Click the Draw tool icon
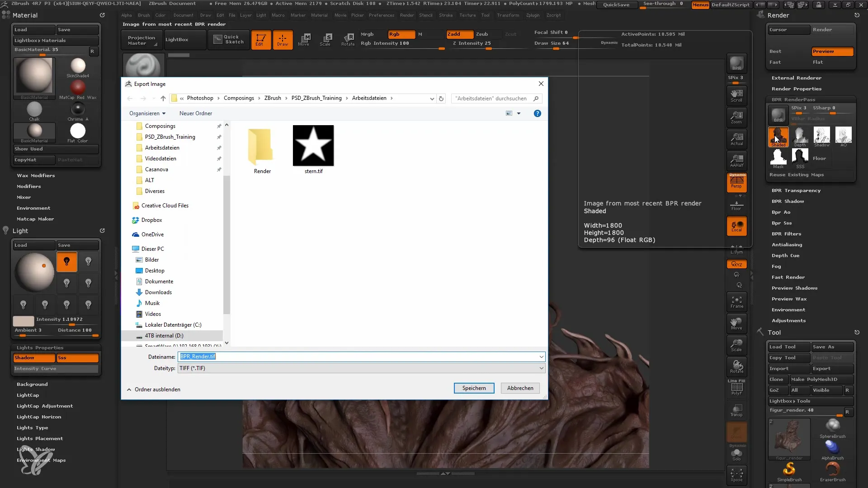This screenshot has width=868, height=488. point(282,39)
